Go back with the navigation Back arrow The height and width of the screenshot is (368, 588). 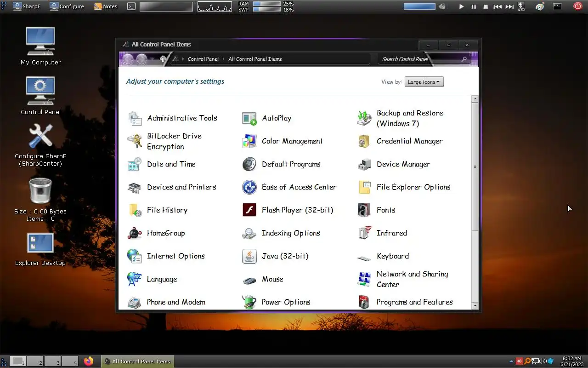128,59
